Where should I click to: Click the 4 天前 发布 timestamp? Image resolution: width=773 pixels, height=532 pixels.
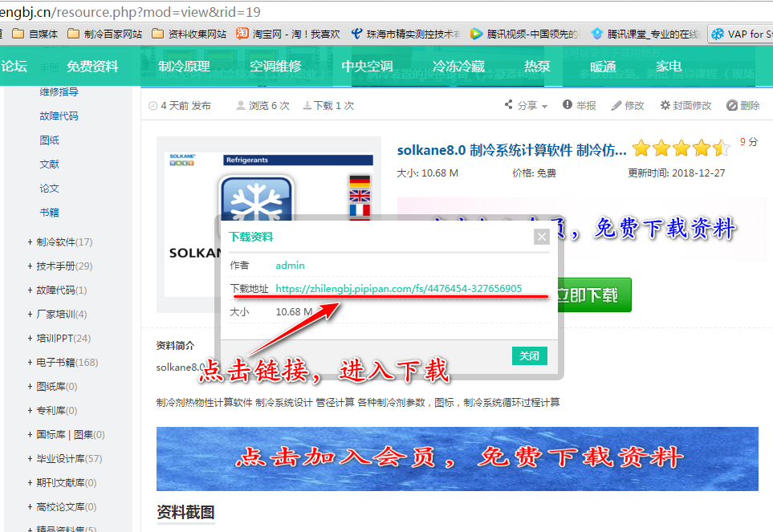click(x=180, y=105)
